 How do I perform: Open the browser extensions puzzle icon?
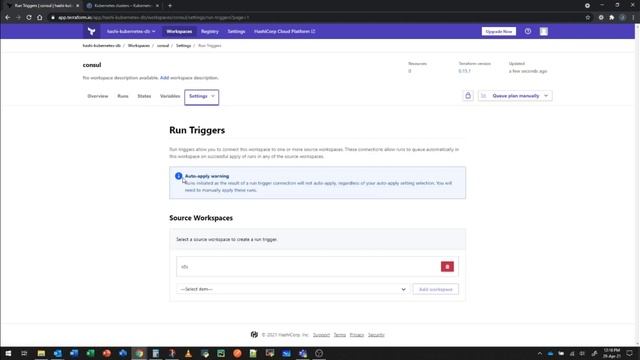611,18
